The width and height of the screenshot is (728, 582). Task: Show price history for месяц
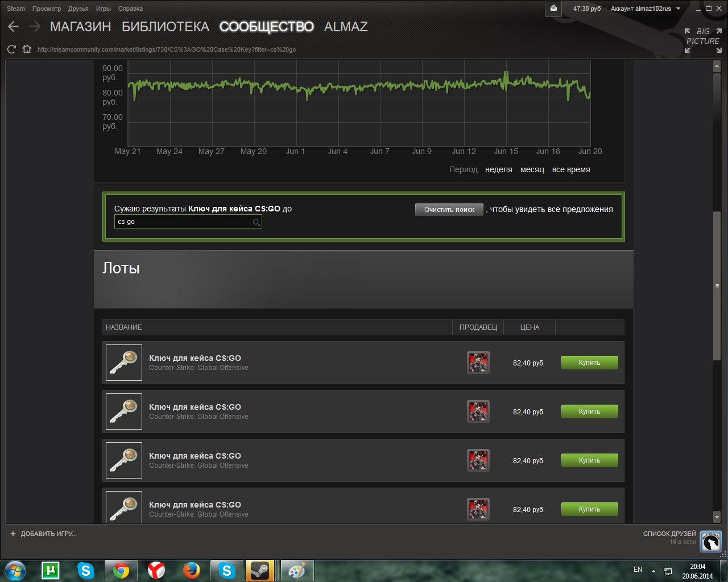click(532, 169)
